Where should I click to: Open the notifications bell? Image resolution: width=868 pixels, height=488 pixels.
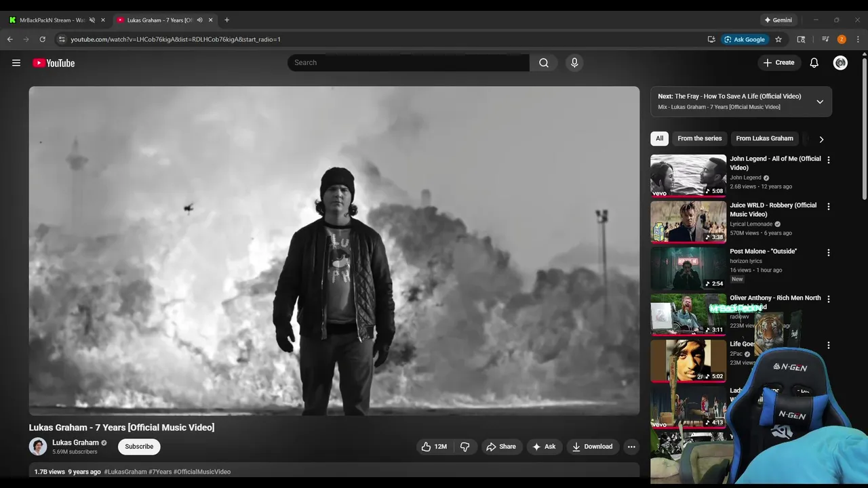tap(814, 63)
